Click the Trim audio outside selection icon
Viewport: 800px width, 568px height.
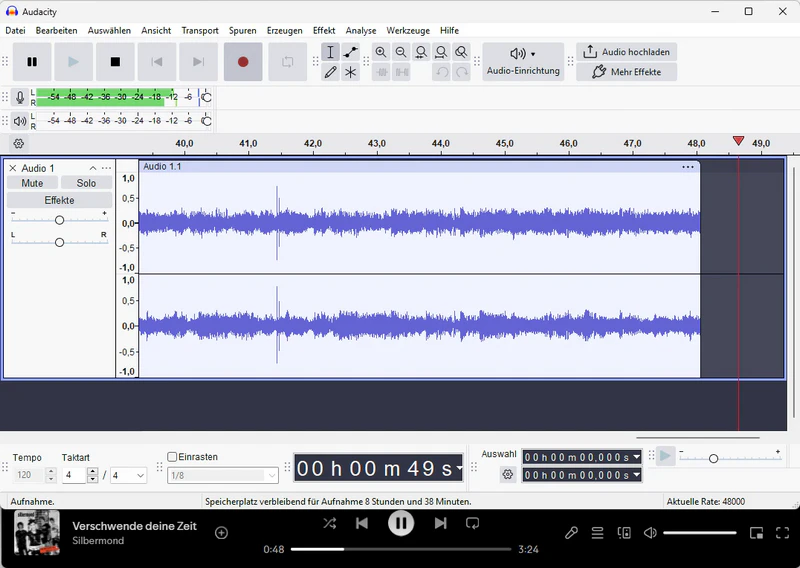[x=382, y=72]
